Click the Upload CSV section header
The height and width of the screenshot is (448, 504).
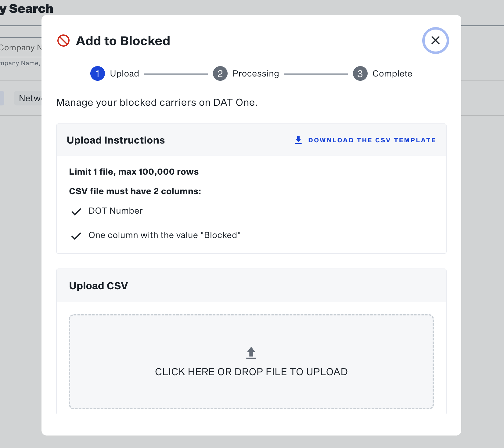[x=99, y=286]
